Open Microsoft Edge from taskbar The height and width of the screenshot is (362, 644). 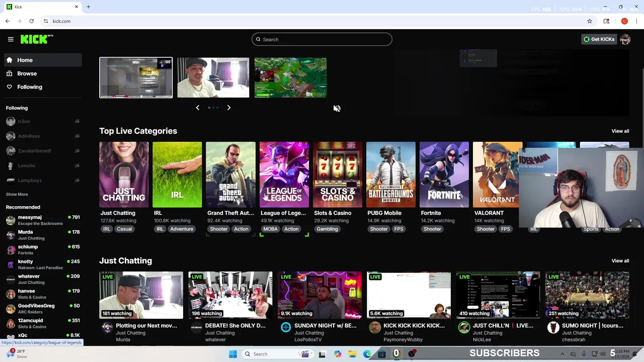tap(367, 354)
